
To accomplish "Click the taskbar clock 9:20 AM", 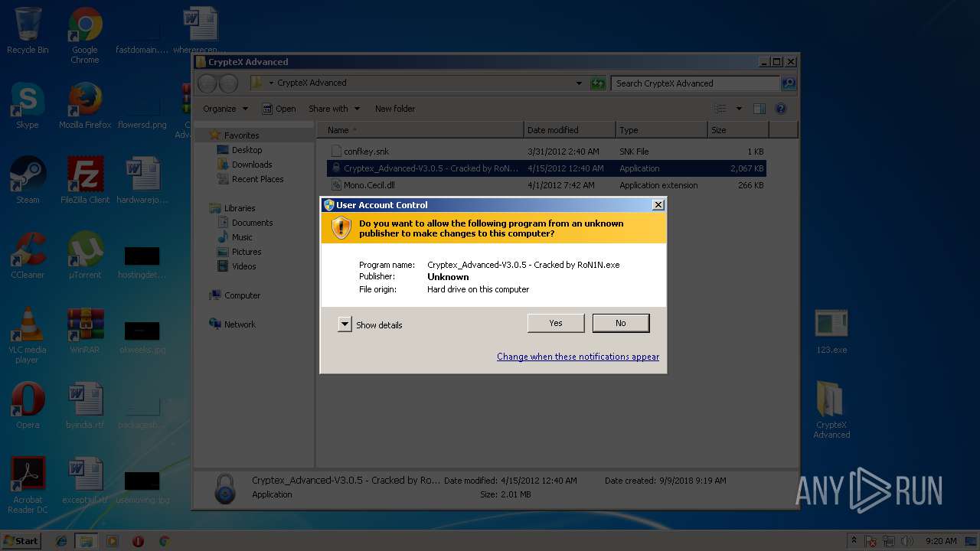I will (x=941, y=541).
